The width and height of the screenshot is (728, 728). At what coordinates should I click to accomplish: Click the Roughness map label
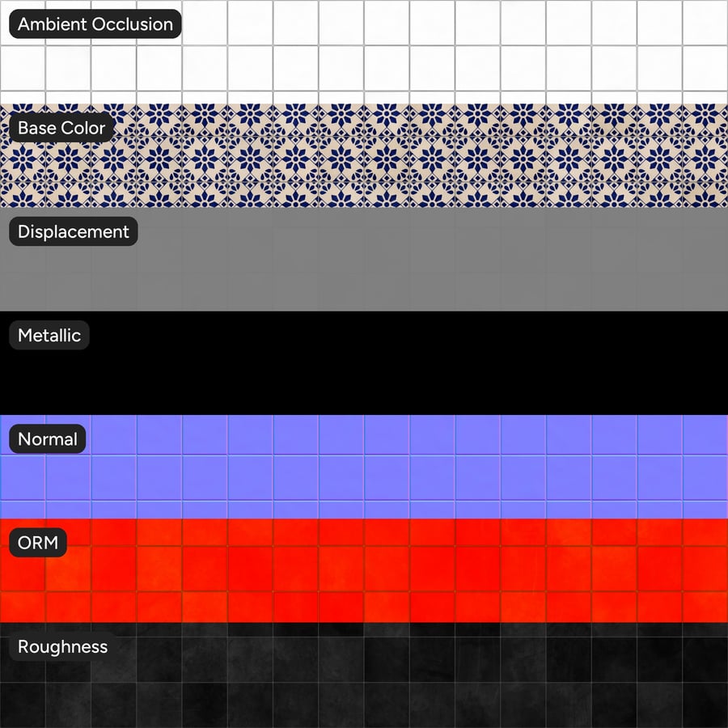62,646
